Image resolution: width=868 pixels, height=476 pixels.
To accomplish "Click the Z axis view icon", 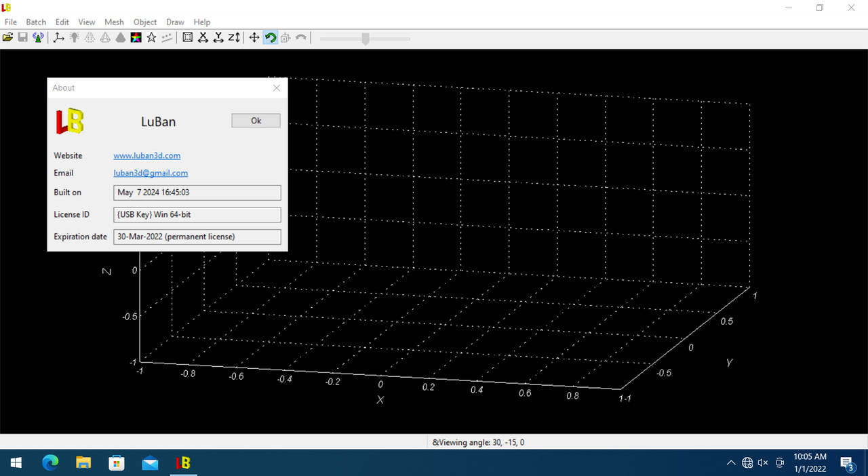I will coord(234,38).
